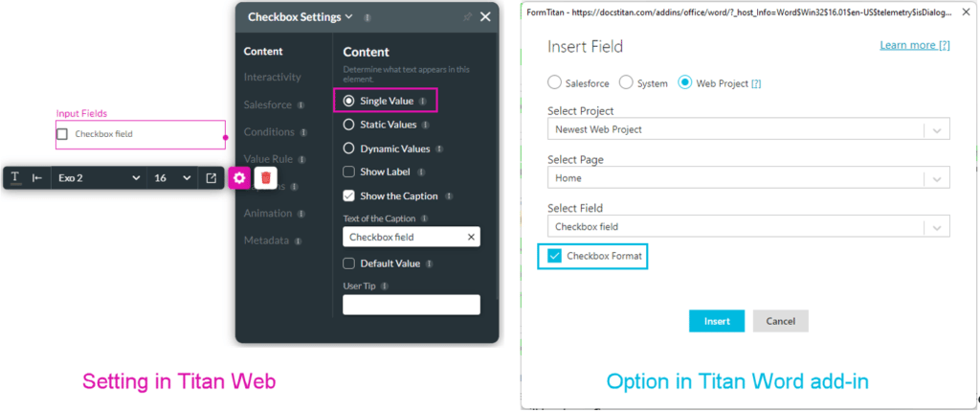Open the Interactivity settings tab

[x=273, y=77]
